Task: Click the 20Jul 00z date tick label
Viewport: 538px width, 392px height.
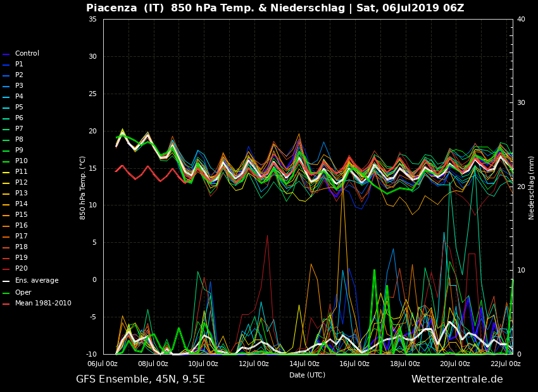Action: tap(454, 364)
